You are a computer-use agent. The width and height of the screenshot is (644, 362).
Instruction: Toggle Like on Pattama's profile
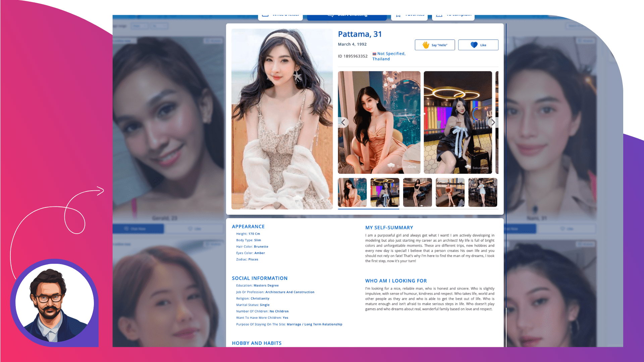(x=478, y=45)
